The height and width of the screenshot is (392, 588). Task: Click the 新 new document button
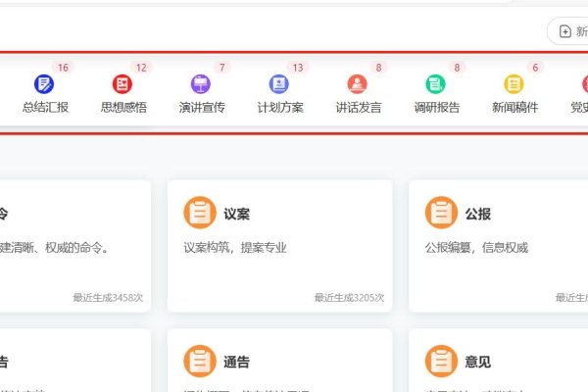coord(567,31)
